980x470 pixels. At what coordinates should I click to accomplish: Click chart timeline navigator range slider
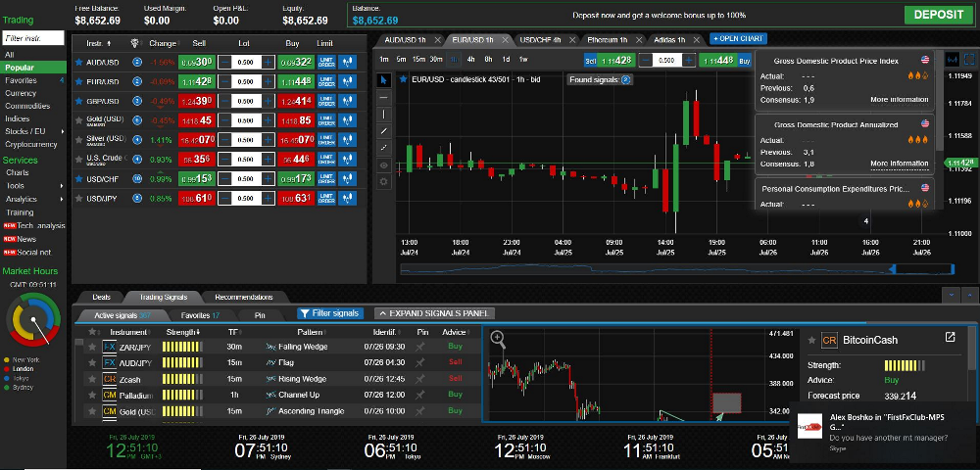pyautogui.click(x=922, y=269)
